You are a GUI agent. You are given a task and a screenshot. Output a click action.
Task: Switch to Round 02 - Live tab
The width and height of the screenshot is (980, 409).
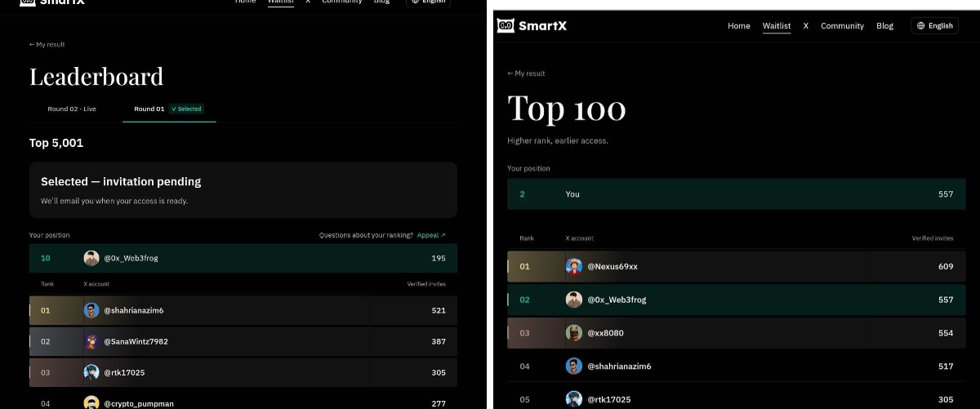(x=72, y=109)
